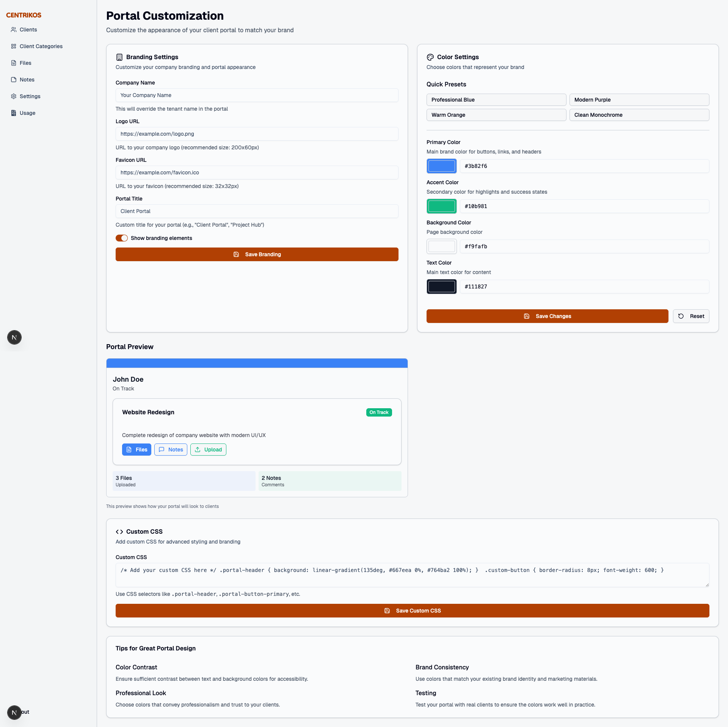Screen dimensions: 728x727
Task: Click the preview Upload button
Action: pos(208,450)
